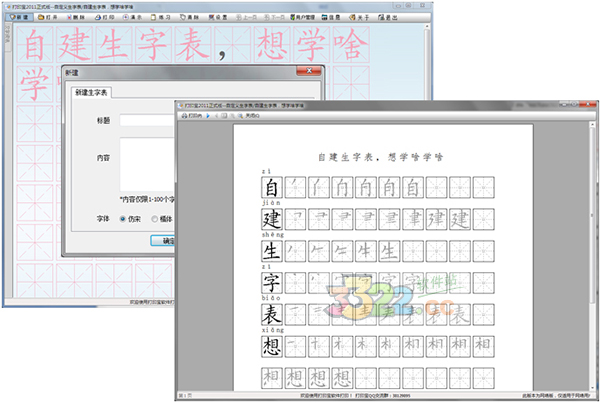Go to 下一页 (next page) in main toolbar
The height and width of the screenshot is (403, 600).
click(273, 17)
